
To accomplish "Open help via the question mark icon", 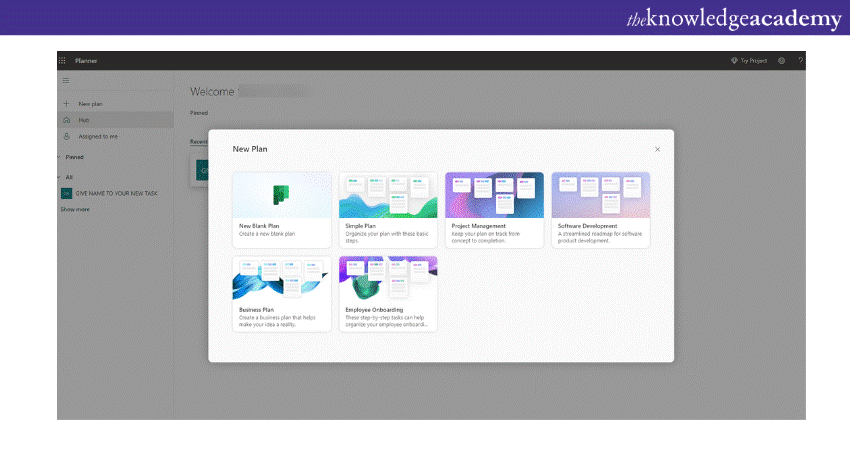I will click(800, 61).
